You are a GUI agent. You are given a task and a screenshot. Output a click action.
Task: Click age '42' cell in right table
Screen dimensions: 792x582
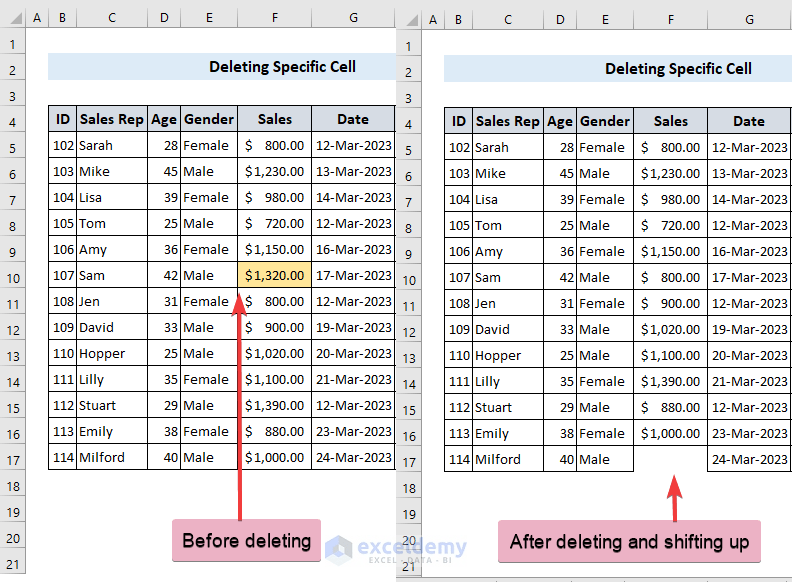coord(560,277)
